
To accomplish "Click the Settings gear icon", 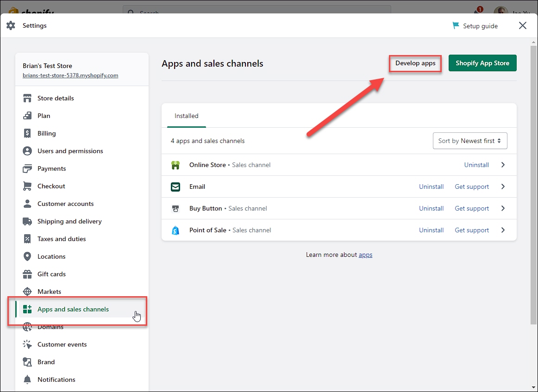I will coord(11,26).
